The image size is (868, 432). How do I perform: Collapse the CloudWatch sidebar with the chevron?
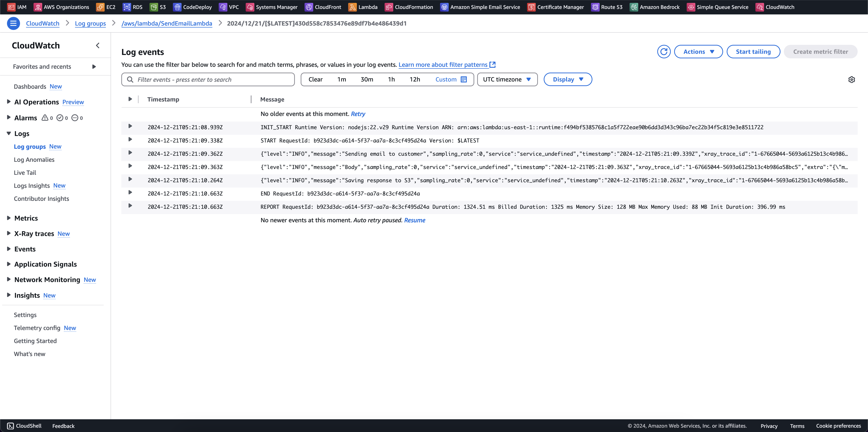point(98,46)
